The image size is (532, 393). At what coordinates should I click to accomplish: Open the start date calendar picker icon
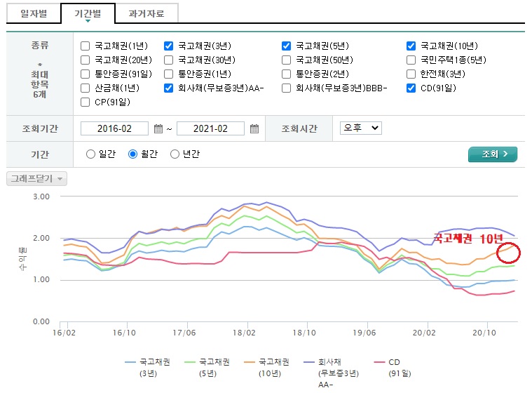[158, 128]
